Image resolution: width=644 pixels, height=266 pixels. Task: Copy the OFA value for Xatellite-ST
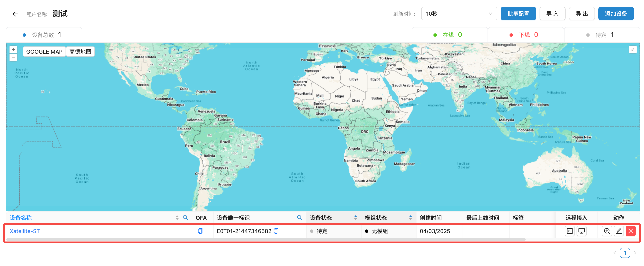[x=200, y=231]
